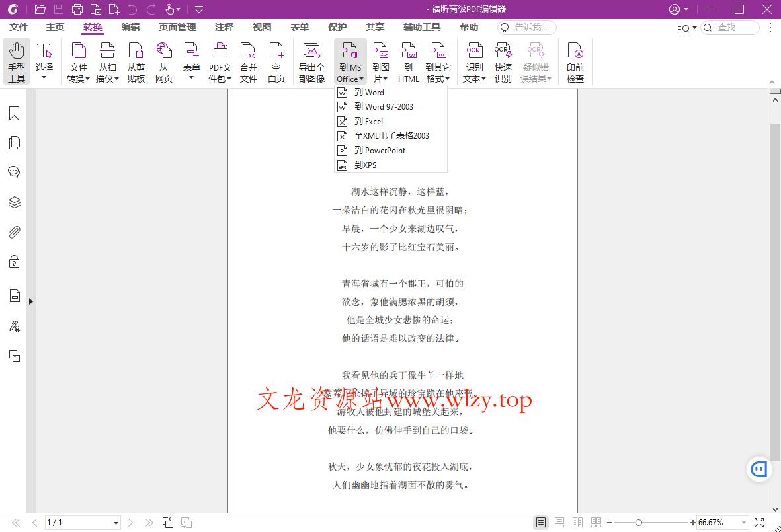Export all images (导出全部图像)
This screenshot has height=532, width=781.
click(311, 61)
